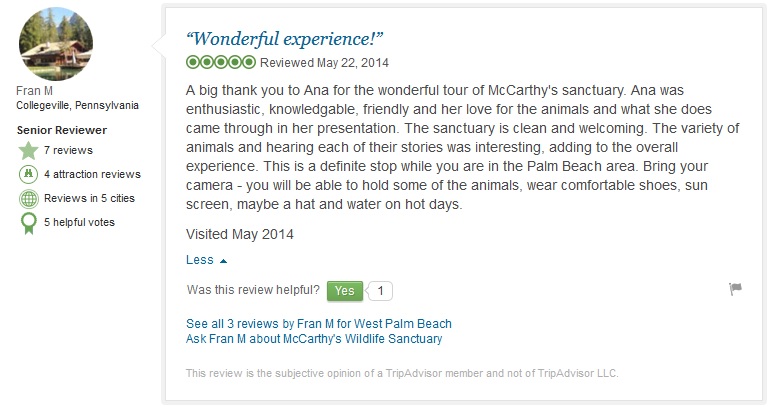Click the Fran M username
The height and width of the screenshot is (412, 775).
[36, 91]
